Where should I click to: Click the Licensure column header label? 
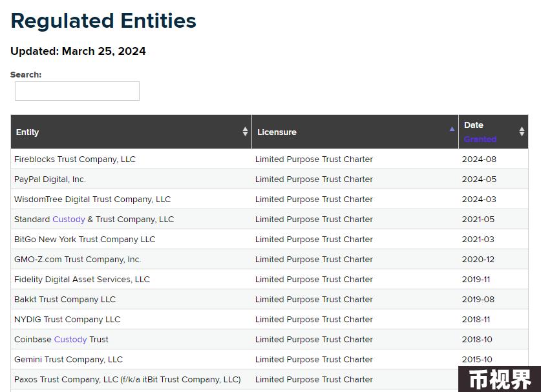point(277,132)
